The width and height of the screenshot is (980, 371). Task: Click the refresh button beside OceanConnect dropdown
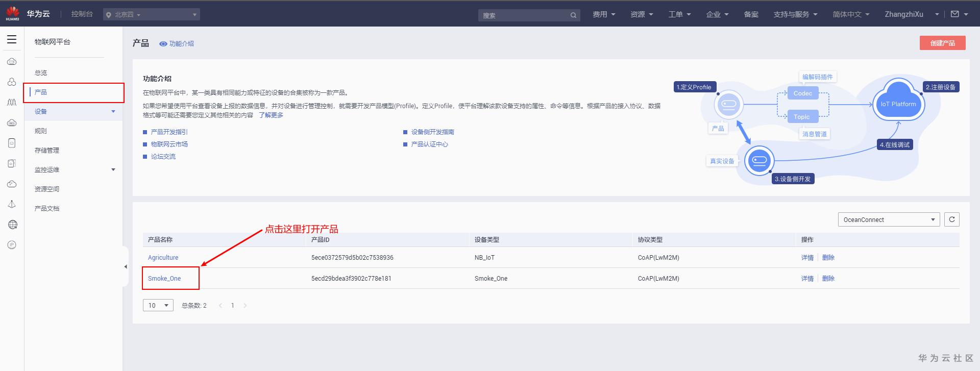pos(952,219)
